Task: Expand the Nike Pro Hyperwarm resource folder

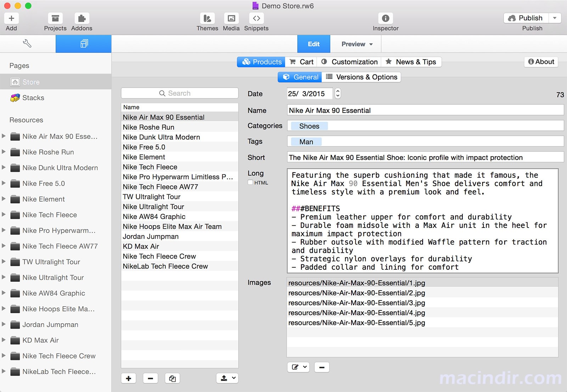Action: point(4,230)
